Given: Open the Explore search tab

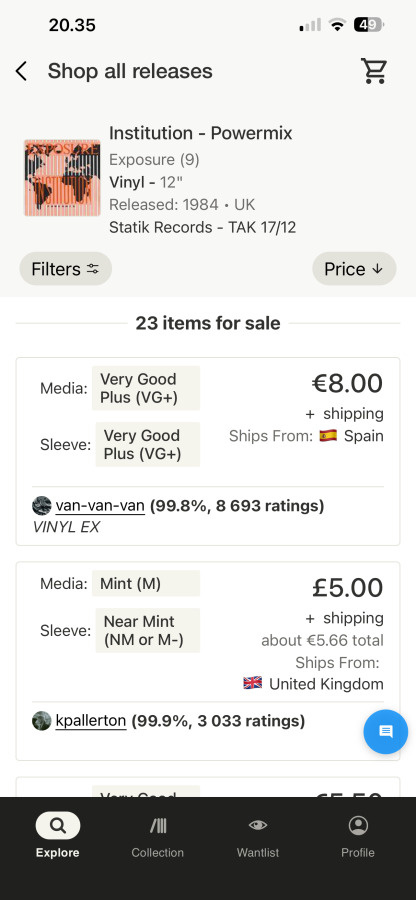Looking at the screenshot, I should pyautogui.click(x=57, y=835).
